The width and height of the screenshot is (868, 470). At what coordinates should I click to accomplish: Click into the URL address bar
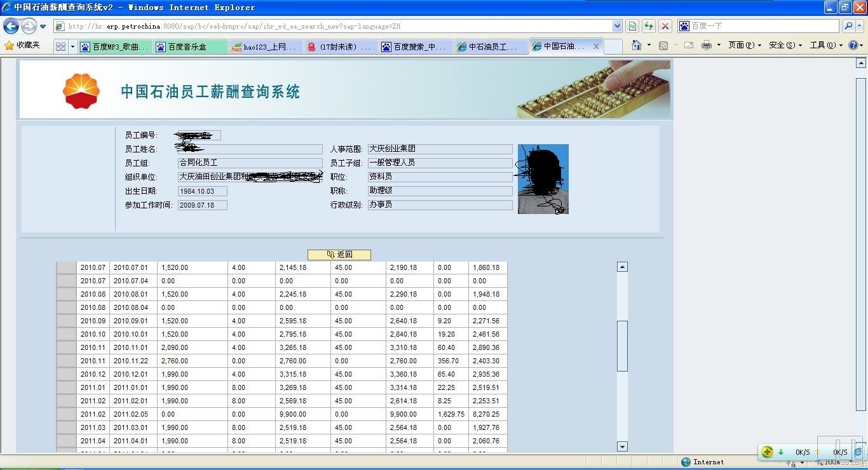coord(332,26)
